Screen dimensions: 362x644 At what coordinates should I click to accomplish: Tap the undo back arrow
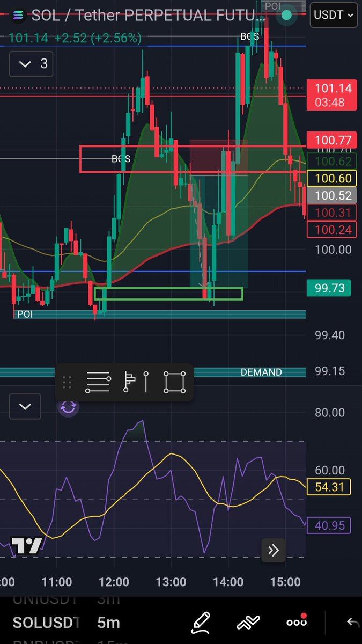pos(352,623)
